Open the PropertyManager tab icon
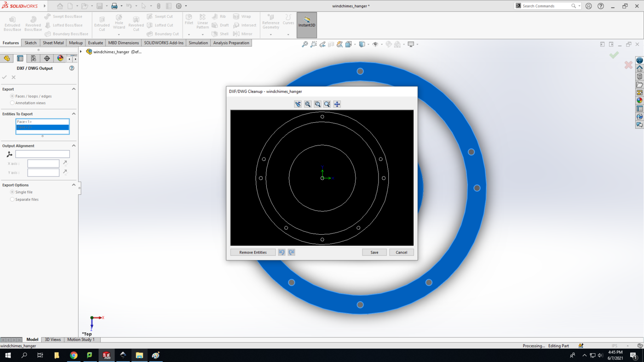644x362 pixels. pos(20,58)
